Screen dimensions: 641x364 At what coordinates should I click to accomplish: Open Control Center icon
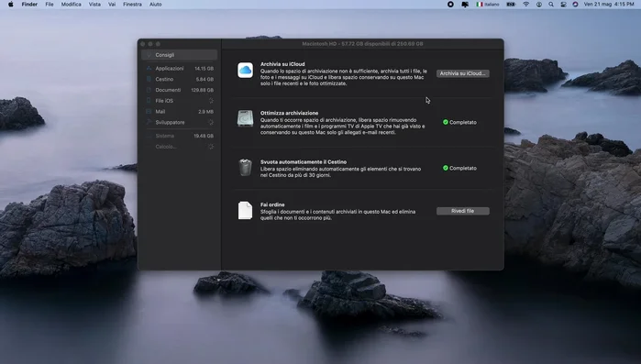click(x=563, y=4)
